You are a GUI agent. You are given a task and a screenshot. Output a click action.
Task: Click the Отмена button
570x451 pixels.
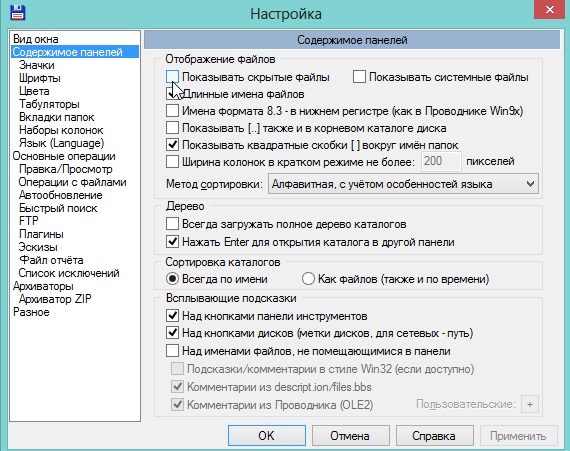(x=350, y=435)
